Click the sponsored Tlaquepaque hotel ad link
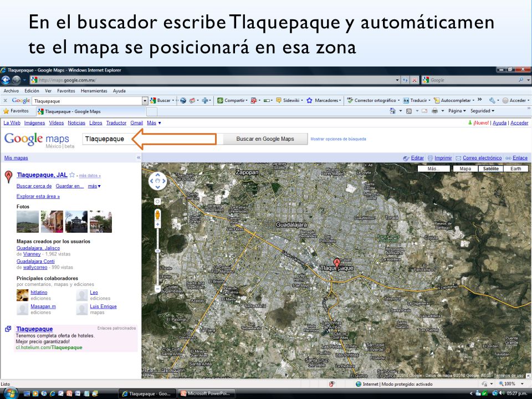This screenshot has width=532, height=399. pyautogui.click(x=34, y=329)
